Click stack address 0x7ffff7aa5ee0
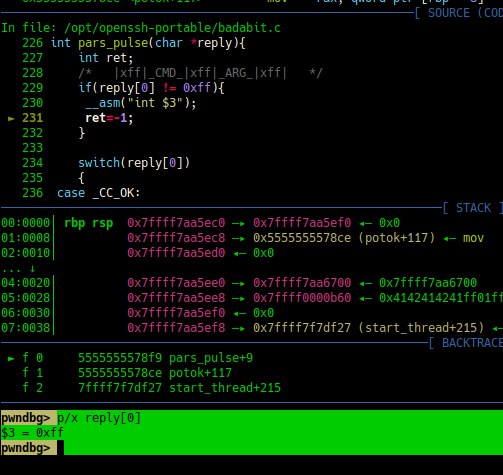This screenshot has height=475, width=503. 176,283
